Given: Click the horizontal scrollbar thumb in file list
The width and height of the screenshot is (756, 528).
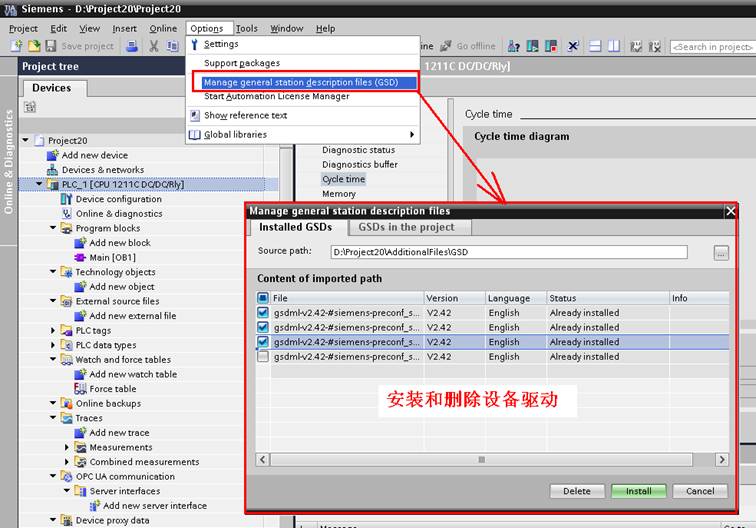Looking at the screenshot, I should click(481, 460).
